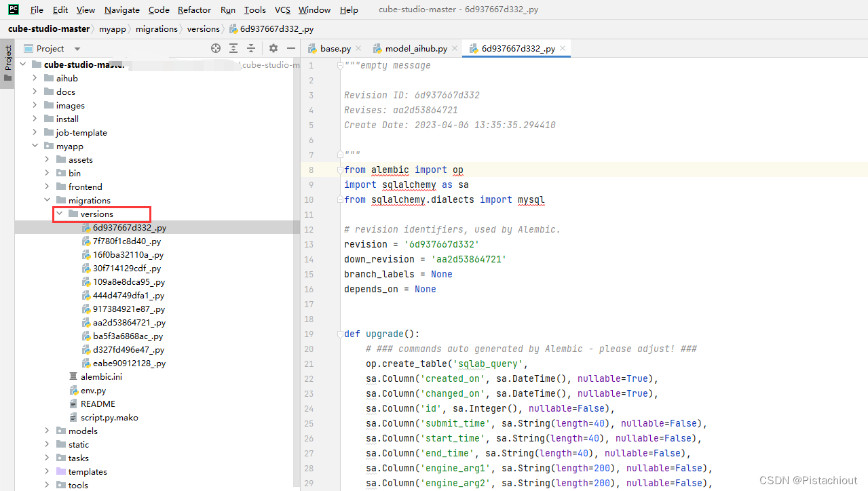
Task: Select file 7f780f1c8d40_.py in tree
Action: [x=127, y=241]
